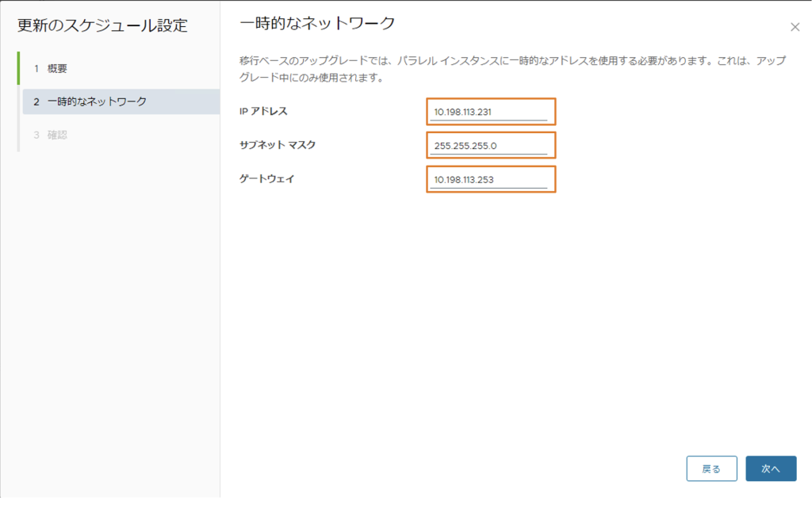
Task: Click the number 3 step marker
Action: tap(36, 135)
